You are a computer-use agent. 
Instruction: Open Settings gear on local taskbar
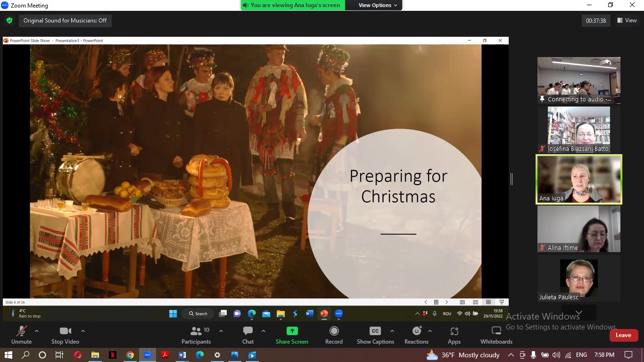click(x=217, y=355)
